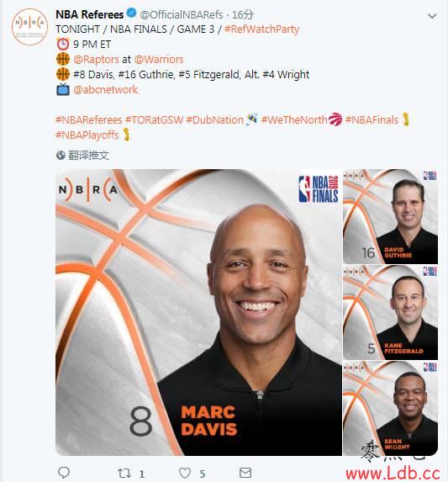Open the David Guthrie thumbnail image

point(390,216)
